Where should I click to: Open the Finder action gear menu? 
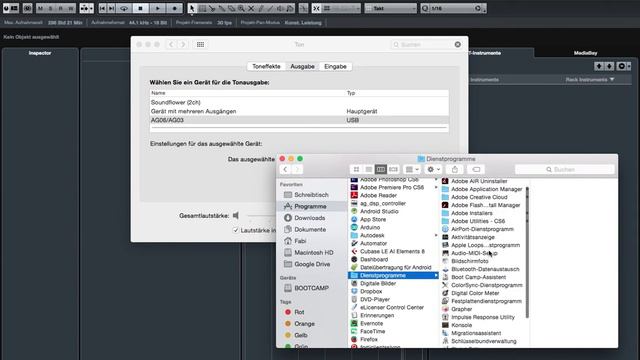pos(433,169)
